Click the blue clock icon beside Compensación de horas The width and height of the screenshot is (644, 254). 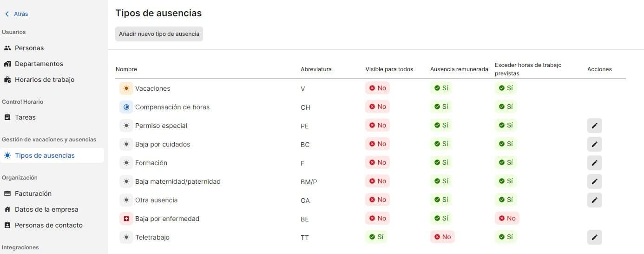[x=126, y=107]
